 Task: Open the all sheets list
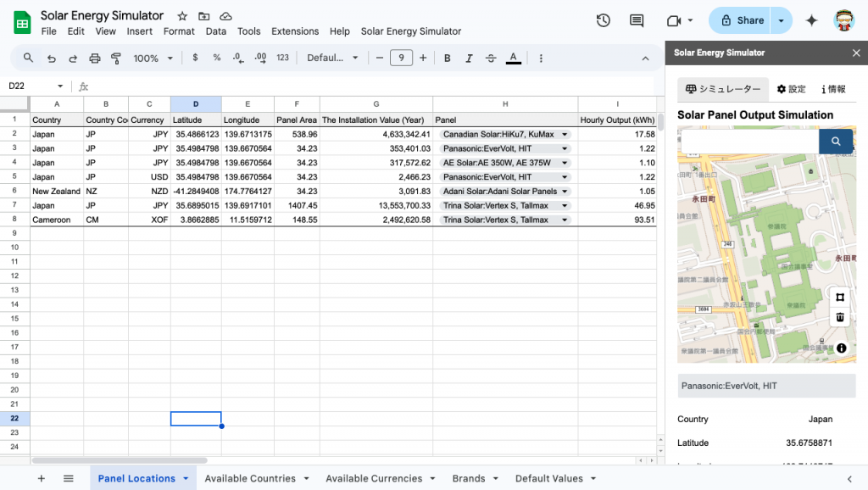[x=68, y=478]
